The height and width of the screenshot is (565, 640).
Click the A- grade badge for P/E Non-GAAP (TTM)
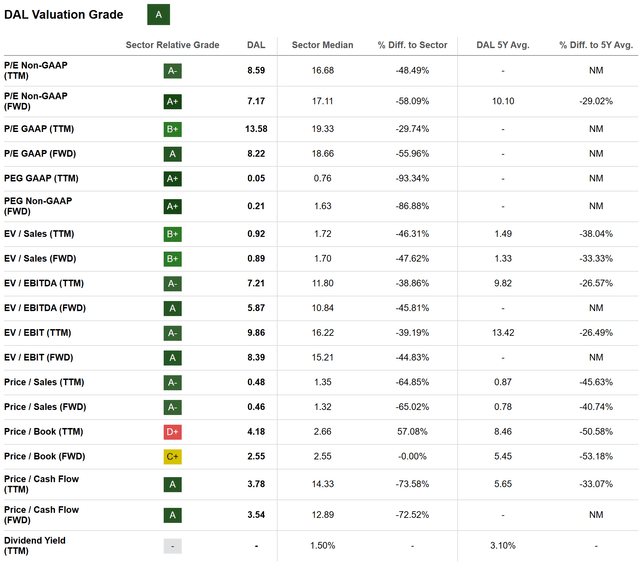(x=173, y=71)
